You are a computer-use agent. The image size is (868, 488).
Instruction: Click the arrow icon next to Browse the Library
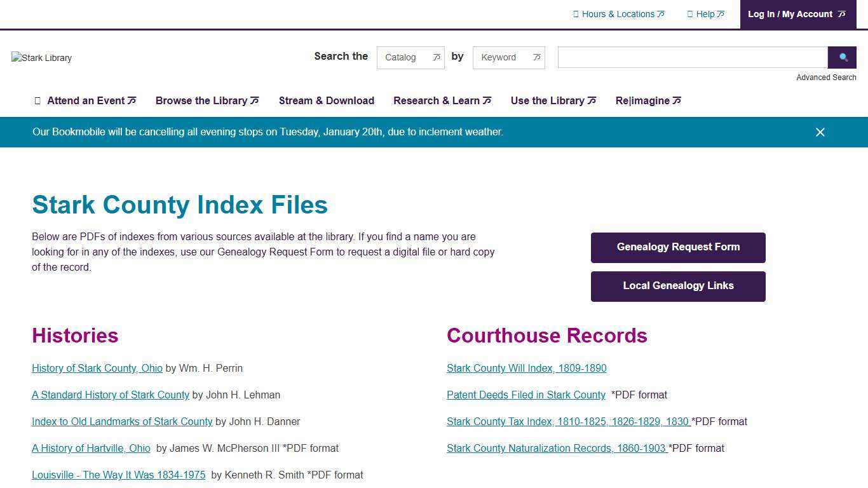(254, 100)
